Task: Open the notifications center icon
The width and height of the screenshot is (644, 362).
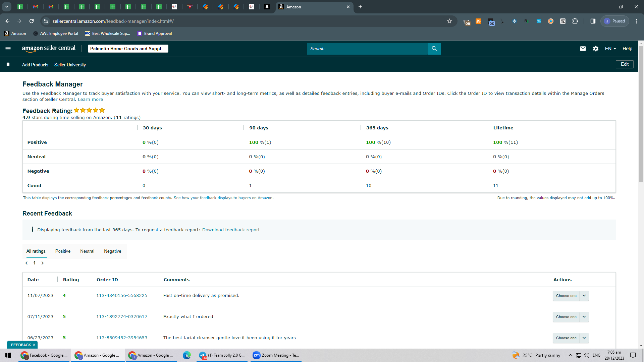Action: pos(633,355)
